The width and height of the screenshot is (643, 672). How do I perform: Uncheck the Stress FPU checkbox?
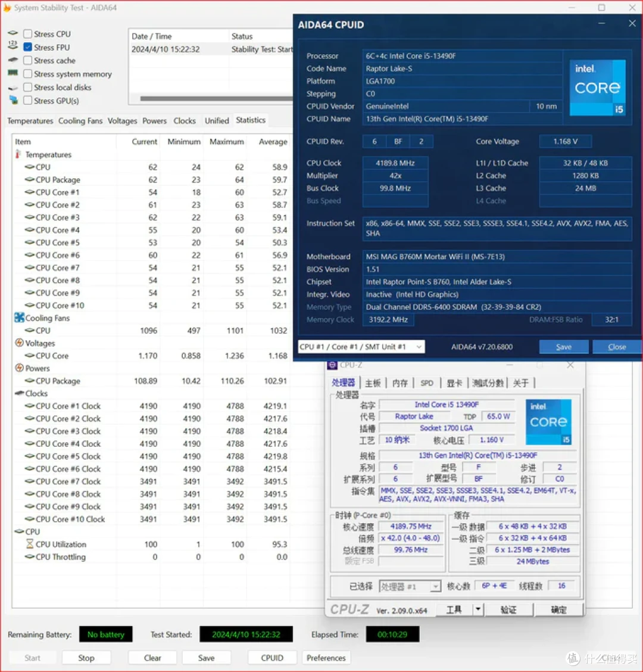pos(28,46)
